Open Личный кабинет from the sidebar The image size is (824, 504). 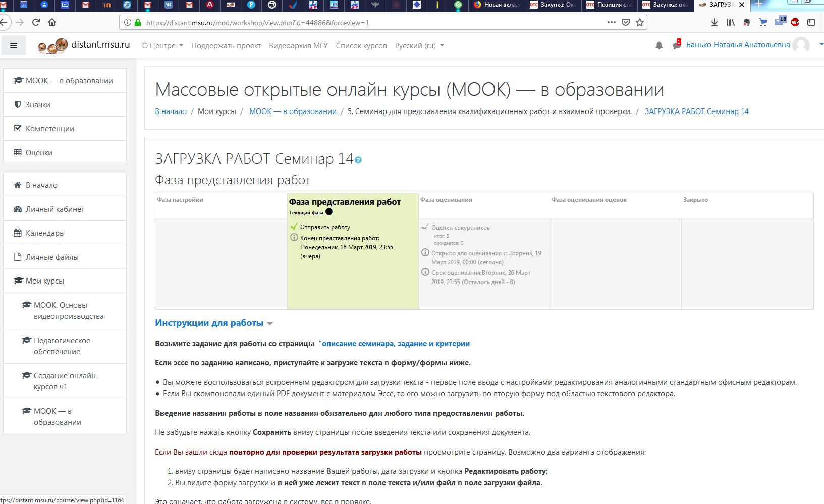pos(54,208)
